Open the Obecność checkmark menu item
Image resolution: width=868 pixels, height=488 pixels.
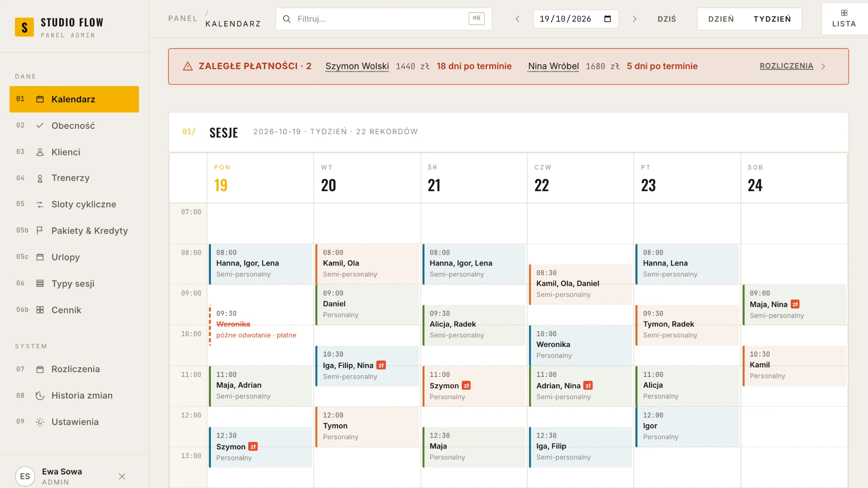coord(74,126)
